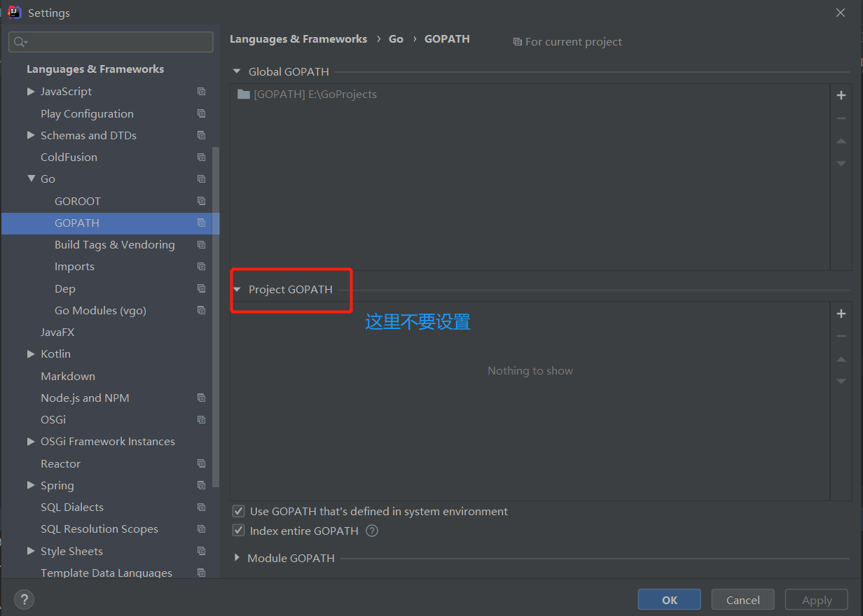Open help via the question mark icon

pos(24,599)
